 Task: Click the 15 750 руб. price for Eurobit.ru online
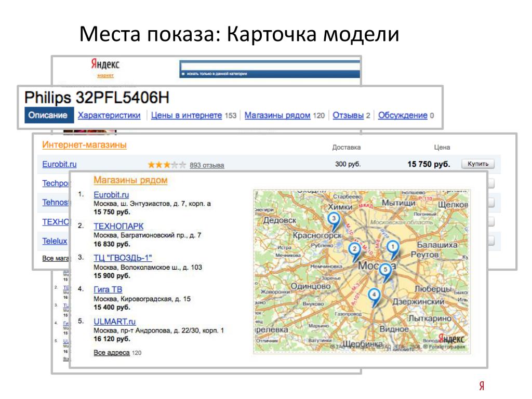429,164
